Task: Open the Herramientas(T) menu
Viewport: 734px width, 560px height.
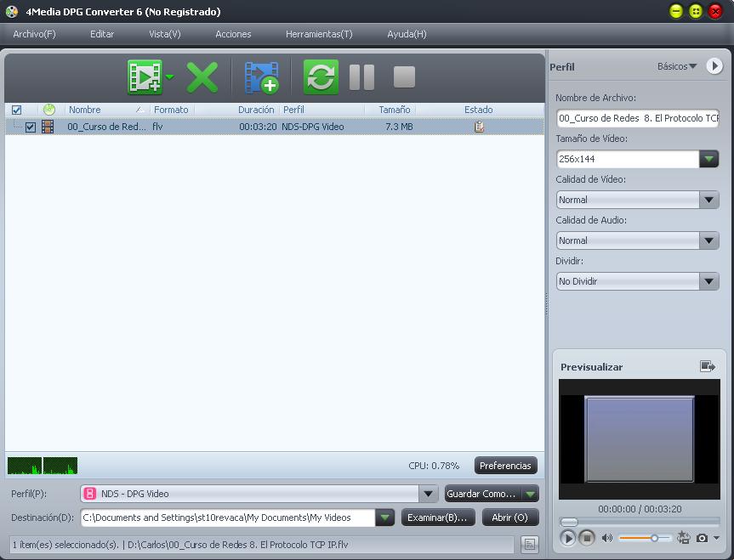Action: pyautogui.click(x=319, y=34)
